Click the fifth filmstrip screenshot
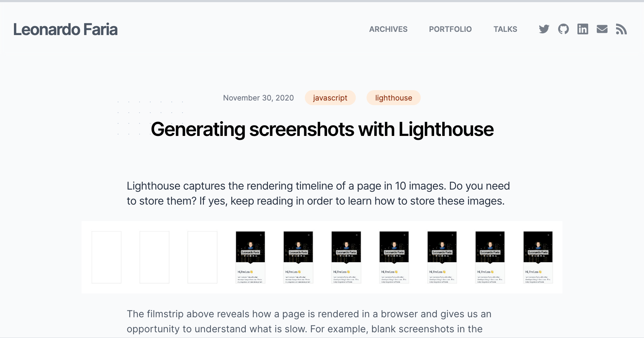The width and height of the screenshot is (644, 338). coord(298,257)
